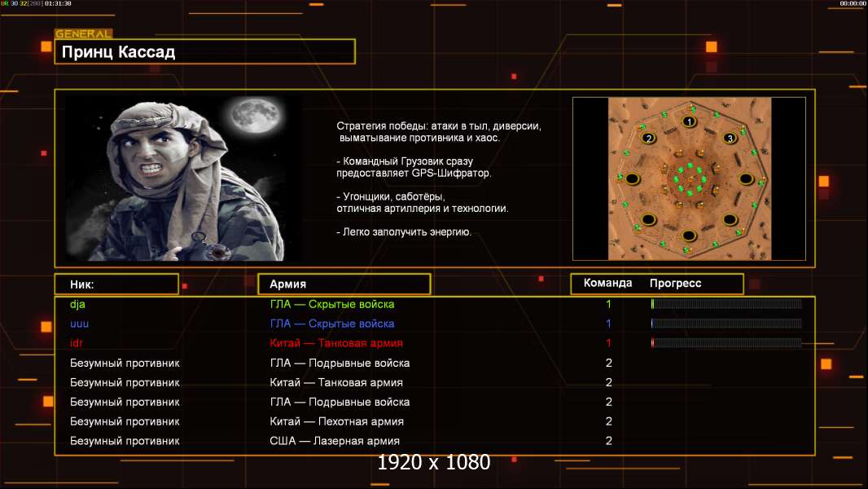Click army text 'США — Лазерная армия'
The width and height of the screenshot is (868, 489).
click(x=335, y=441)
